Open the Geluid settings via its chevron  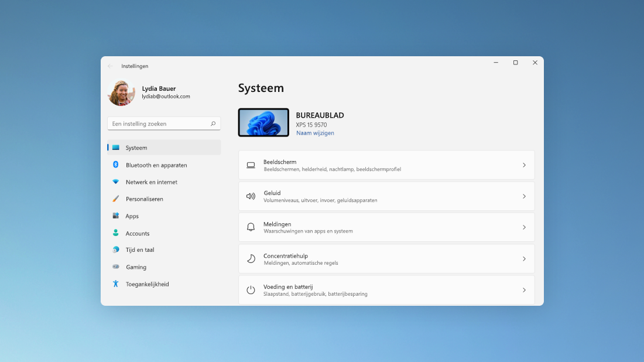coord(524,196)
